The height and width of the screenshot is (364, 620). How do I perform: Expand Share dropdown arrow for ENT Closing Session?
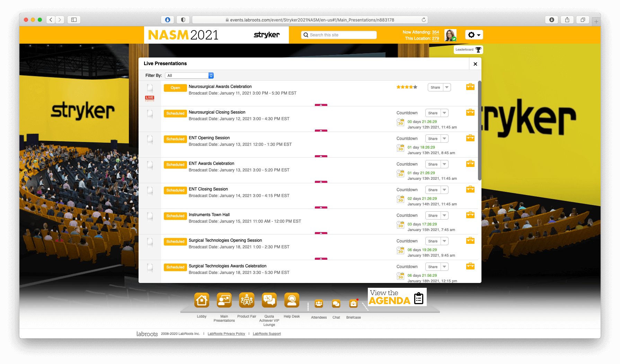pyautogui.click(x=444, y=190)
